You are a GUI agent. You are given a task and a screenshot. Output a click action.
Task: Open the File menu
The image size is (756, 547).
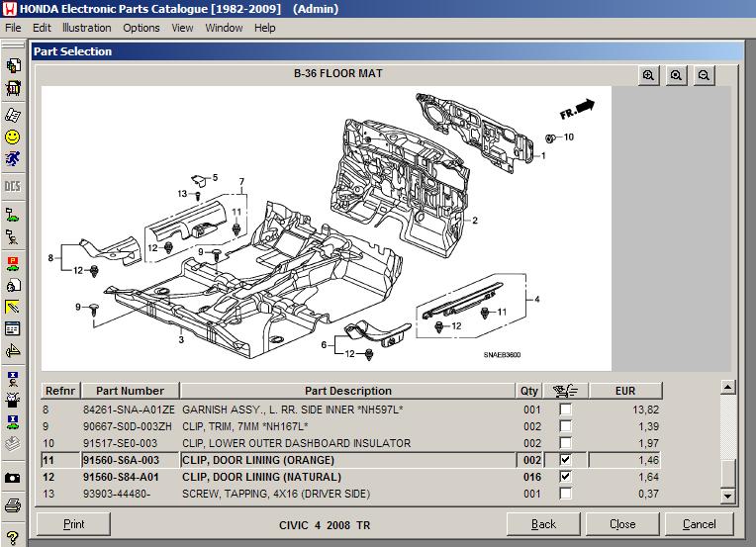click(x=13, y=28)
